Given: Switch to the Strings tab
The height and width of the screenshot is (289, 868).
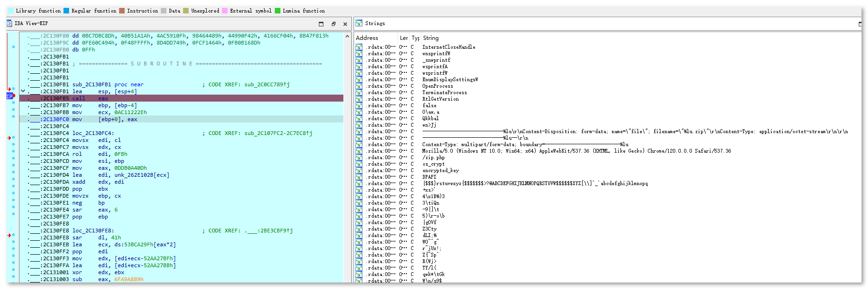Looking at the screenshot, I should click(x=374, y=23).
